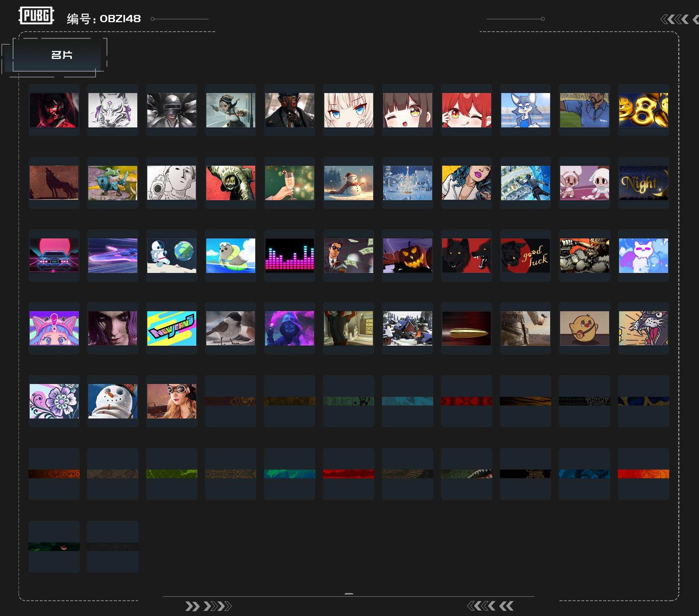Select the red-haired winking anime girl nameplate

click(467, 110)
